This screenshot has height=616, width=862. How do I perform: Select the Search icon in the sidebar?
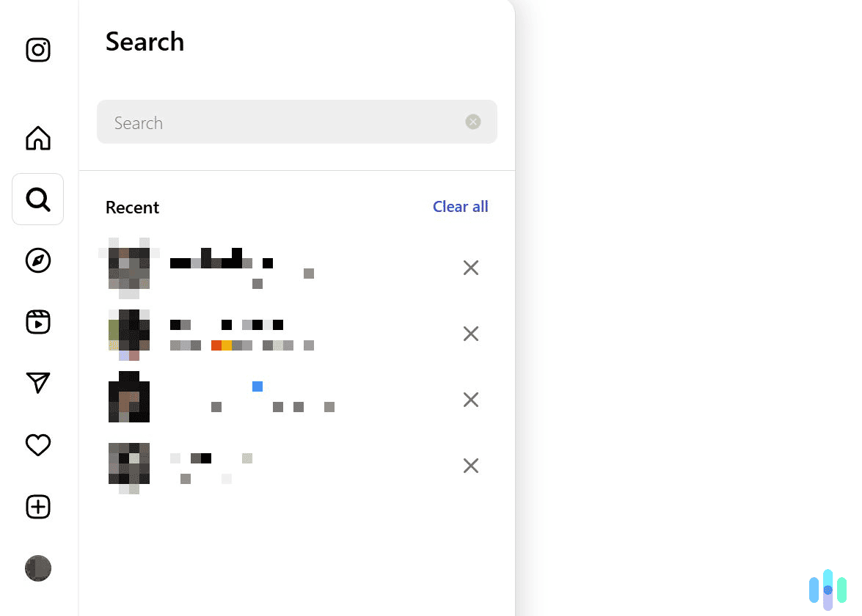tap(37, 199)
